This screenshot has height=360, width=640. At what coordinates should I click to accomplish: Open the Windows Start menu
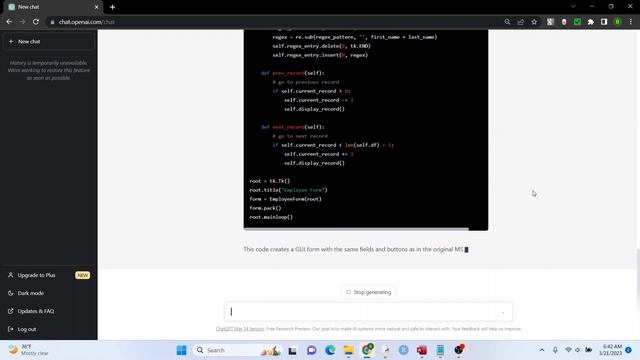coord(182,350)
